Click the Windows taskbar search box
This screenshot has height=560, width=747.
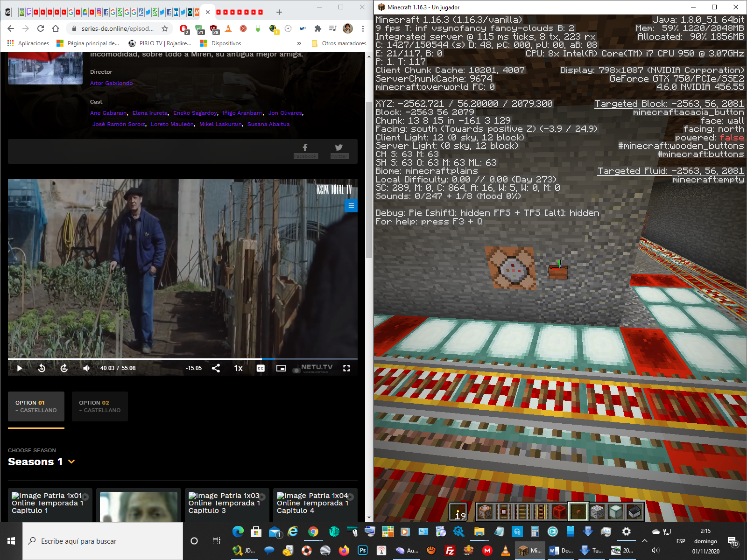point(103,541)
